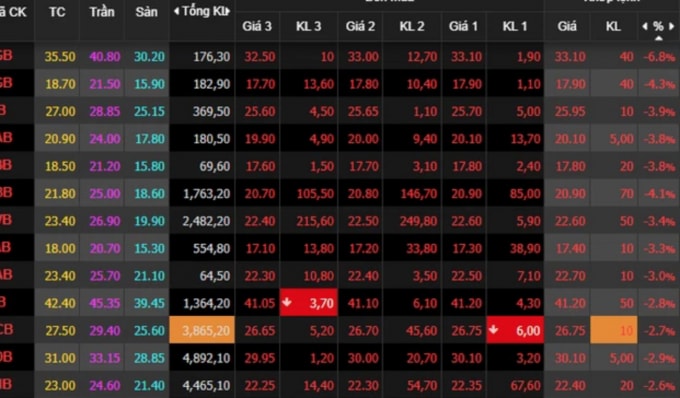Click the reference price 35.50
Screen dimensions: 680x398
pos(60,57)
